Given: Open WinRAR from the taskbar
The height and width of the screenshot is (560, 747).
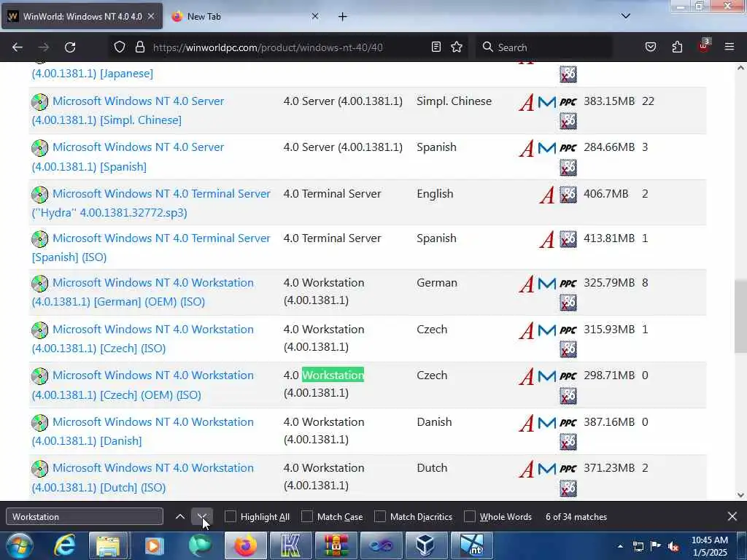Looking at the screenshot, I should 336,545.
